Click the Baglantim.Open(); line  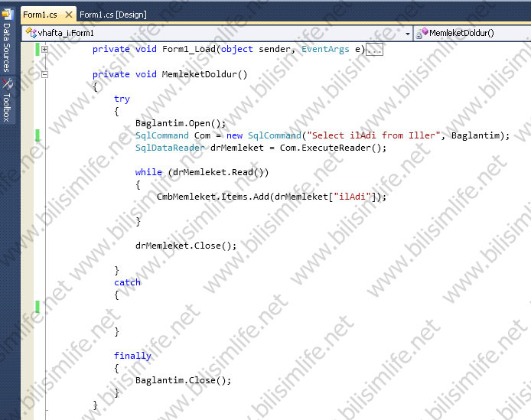(x=180, y=123)
